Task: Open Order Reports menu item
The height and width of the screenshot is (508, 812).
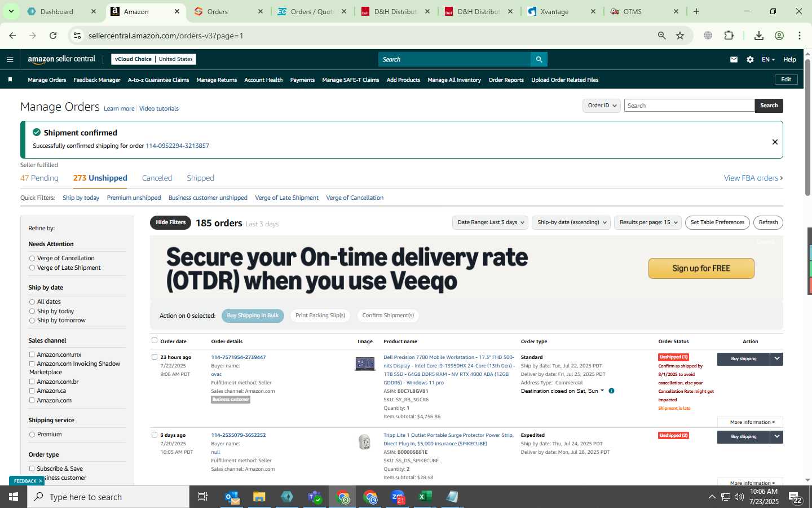Action: pos(506,80)
